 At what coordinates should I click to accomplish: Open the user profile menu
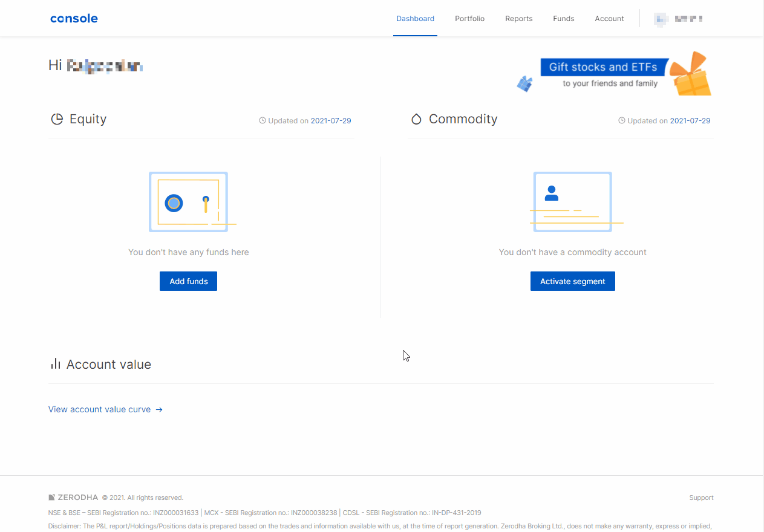click(678, 19)
